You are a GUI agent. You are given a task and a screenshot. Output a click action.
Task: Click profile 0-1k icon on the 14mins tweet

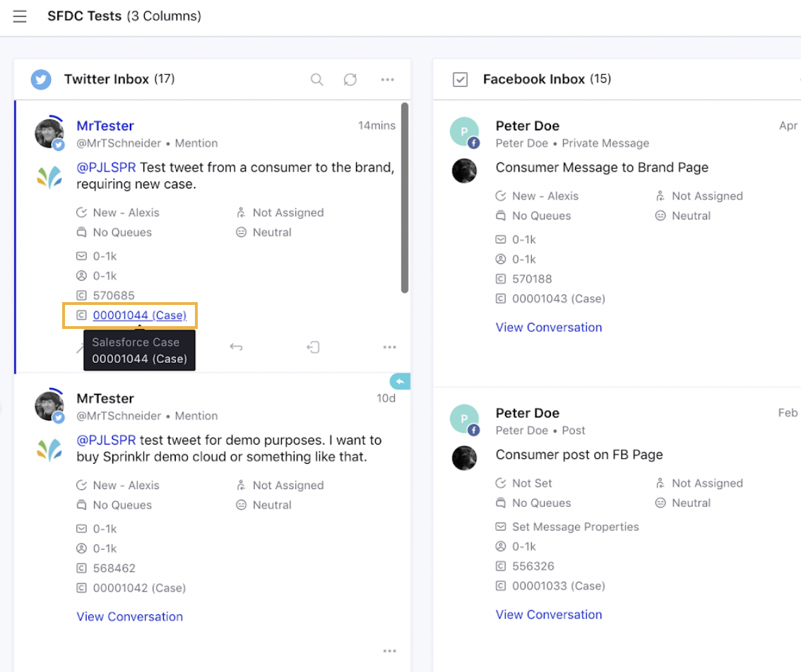(81, 276)
